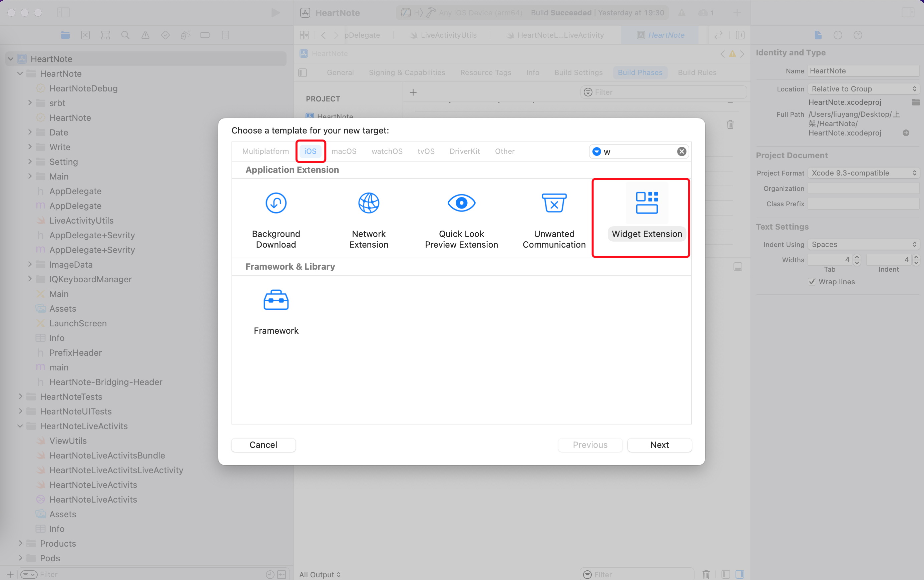Toggle the left navigator sidebar
The width and height of the screenshot is (924, 580).
coord(63,13)
